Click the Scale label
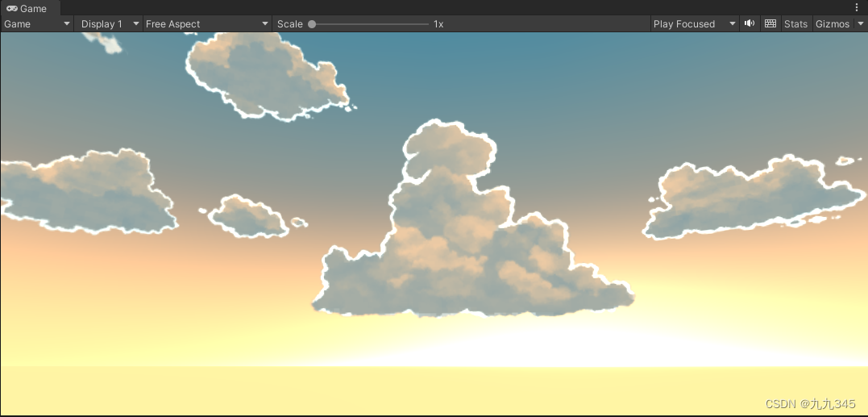The image size is (868, 417). [x=290, y=24]
